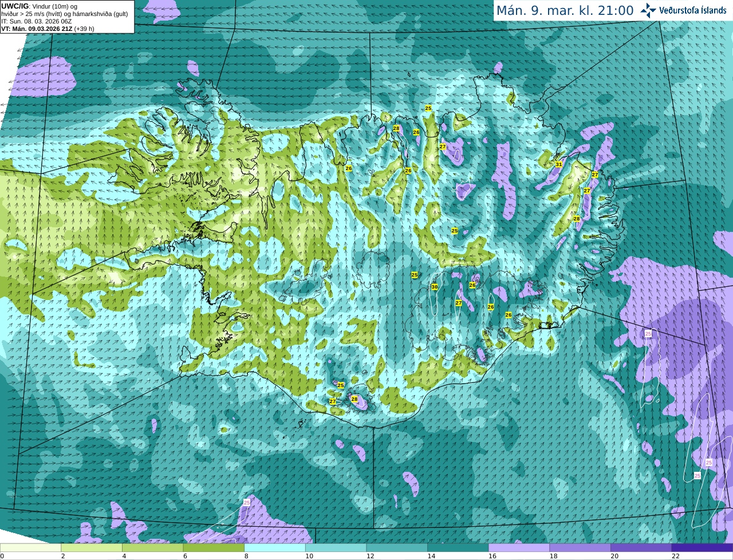This screenshot has width=733, height=560.
Task: Pick the 14–16 m/s dark teal scale swatch
Action: click(458, 548)
